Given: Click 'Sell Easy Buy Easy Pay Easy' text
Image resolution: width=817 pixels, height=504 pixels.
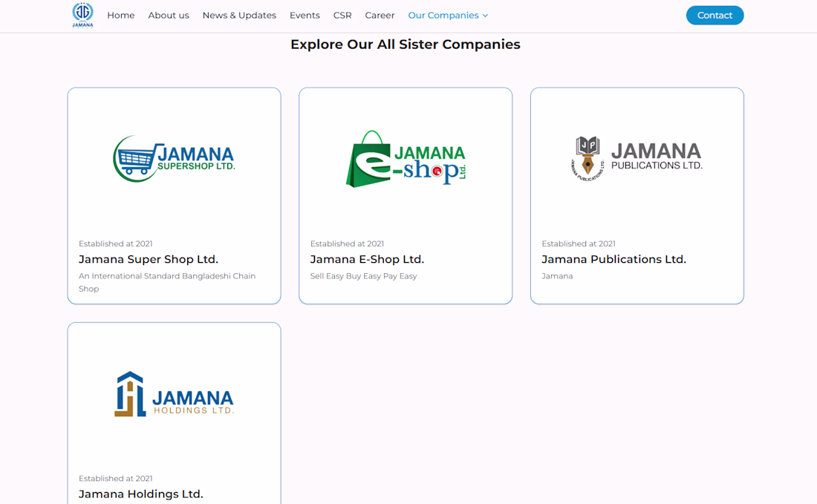Looking at the screenshot, I should click(364, 276).
